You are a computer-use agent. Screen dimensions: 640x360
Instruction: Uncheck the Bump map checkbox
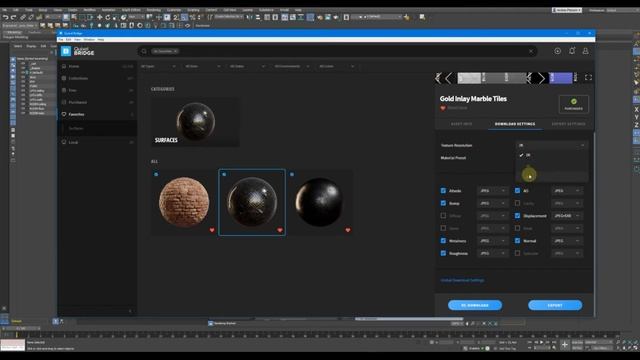tap(443, 203)
